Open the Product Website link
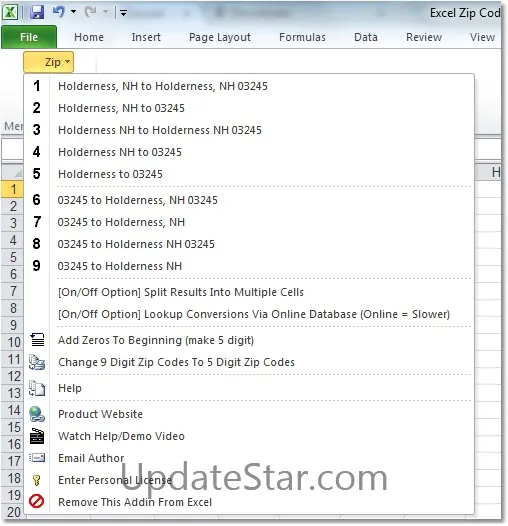Screen dimensions: 508x526 249,414
